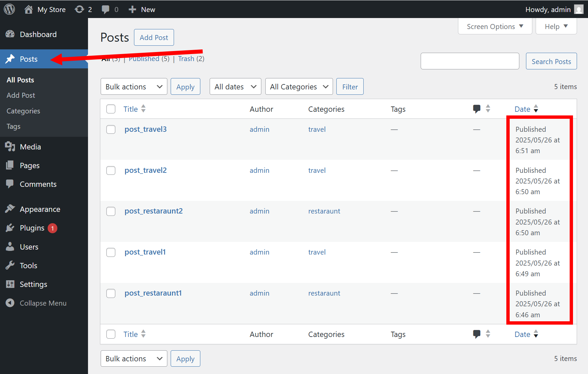Screen dimensions: 588x374
Task: Sort comments using header sort arrows
Action: click(488, 109)
